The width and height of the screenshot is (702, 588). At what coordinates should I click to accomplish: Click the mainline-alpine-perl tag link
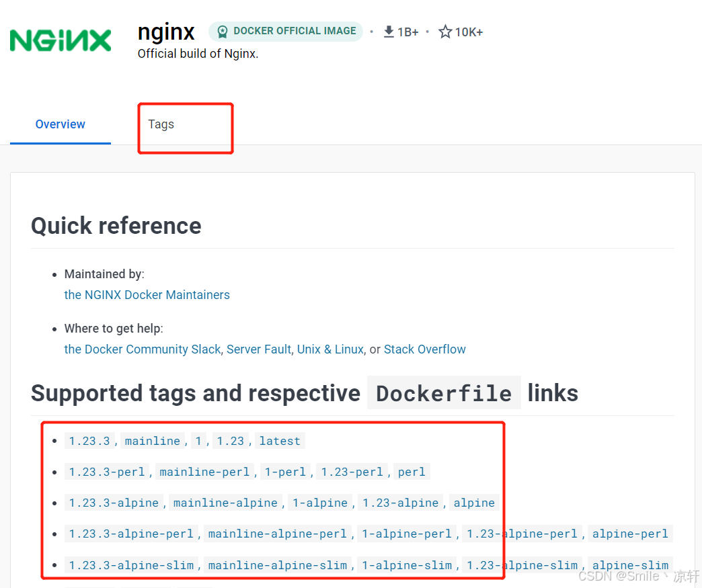point(278,534)
